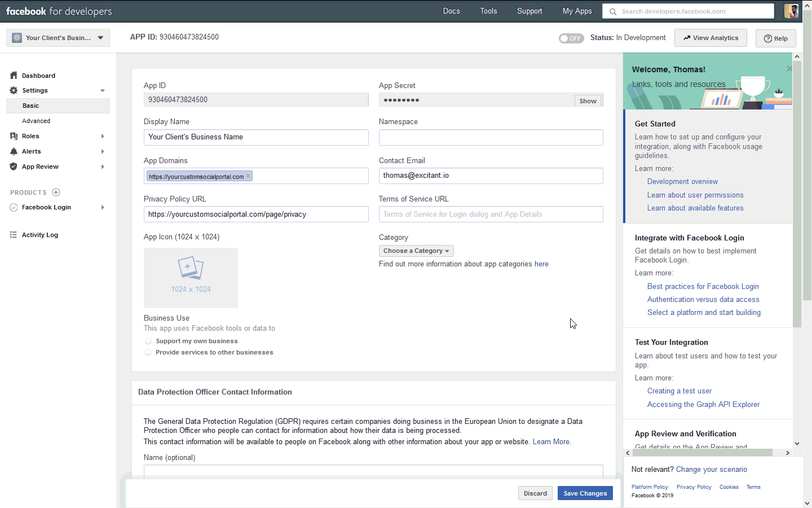This screenshot has height=508, width=812.
Task: Collapse the Settings section arrow
Action: (x=103, y=90)
